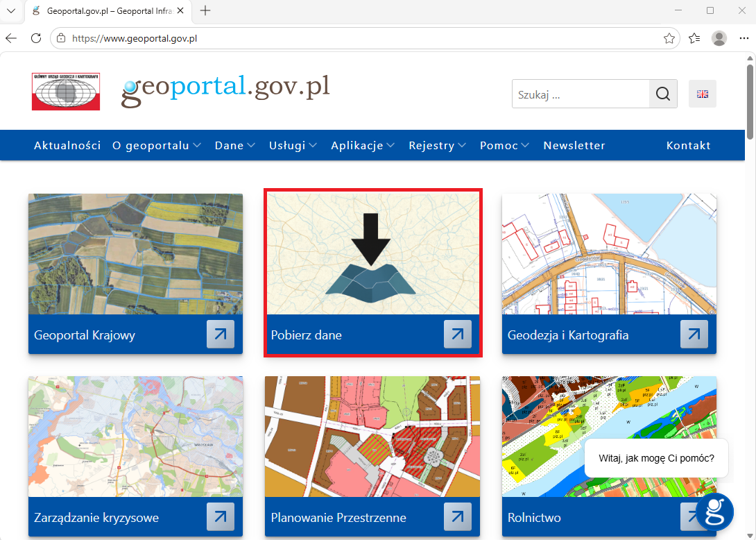
Task: Expand the Pomoc dropdown menu
Action: tap(504, 145)
